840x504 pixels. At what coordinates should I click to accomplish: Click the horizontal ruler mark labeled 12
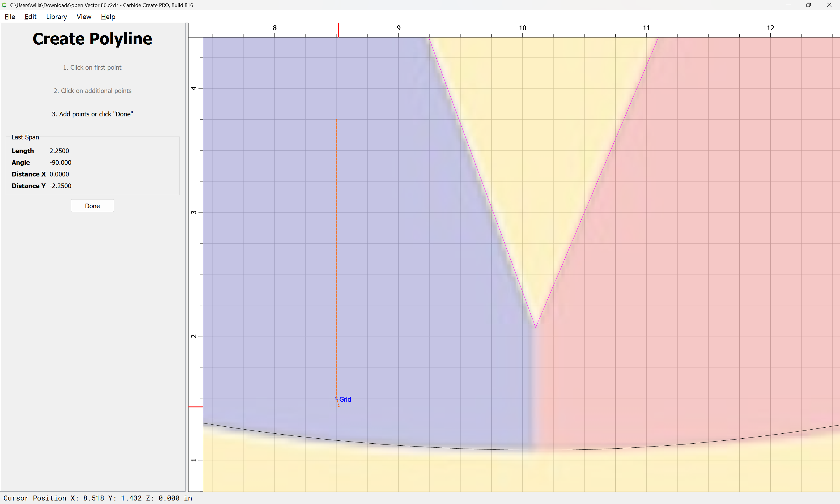pyautogui.click(x=770, y=28)
